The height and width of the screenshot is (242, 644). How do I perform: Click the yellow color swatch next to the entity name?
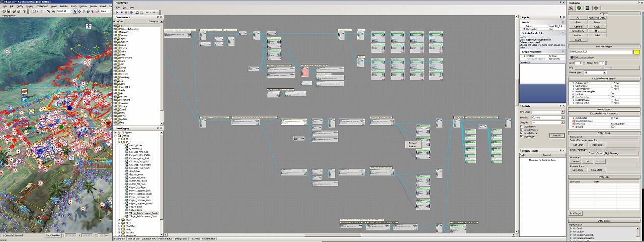tap(636, 52)
